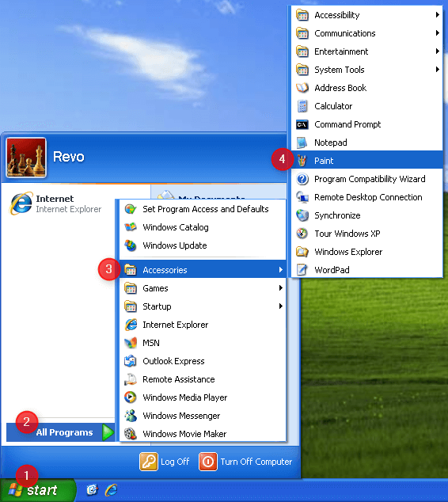Click the green All Programs arrow
Viewport: 448px width, 502px height.
(108, 432)
